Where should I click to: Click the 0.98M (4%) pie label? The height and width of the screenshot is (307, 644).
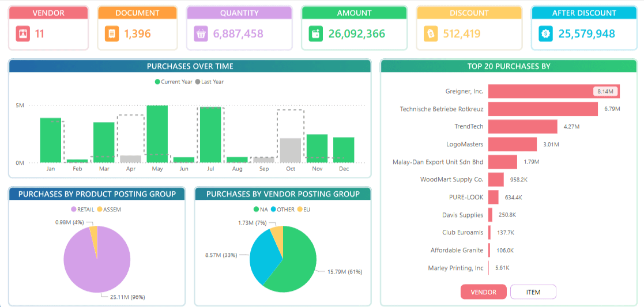coord(70,222)
